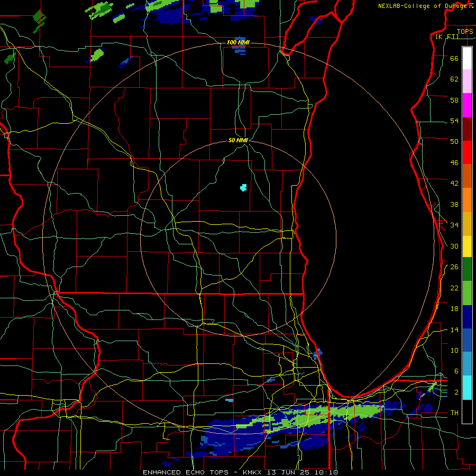Click the magenta legend swatch
476x476 pixels.
467,105
